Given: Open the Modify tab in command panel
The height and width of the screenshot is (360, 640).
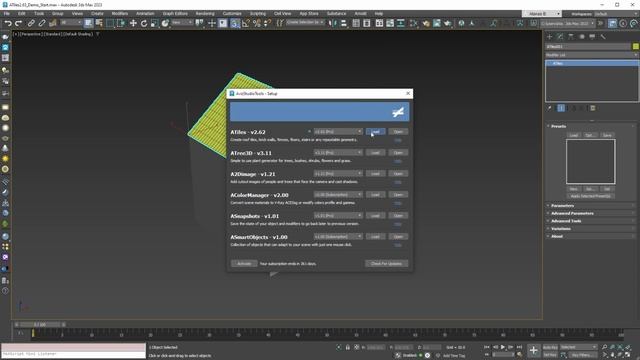Looking at the screenshot, I should [x=560, y=37].
